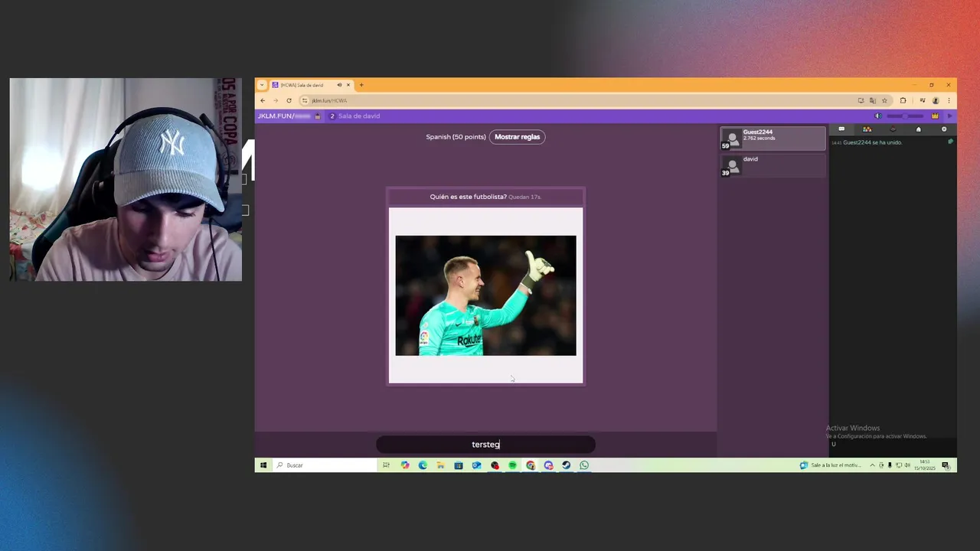Click the taskbar Buscar search box

325,465
